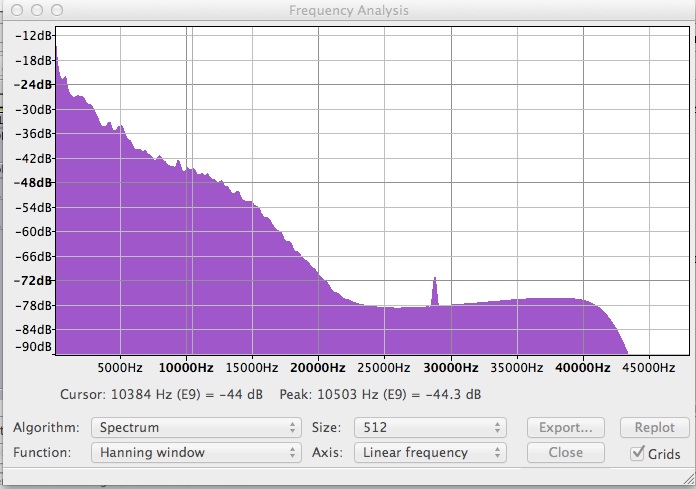Click the 15000Hz axis label

tap(252, 368)
